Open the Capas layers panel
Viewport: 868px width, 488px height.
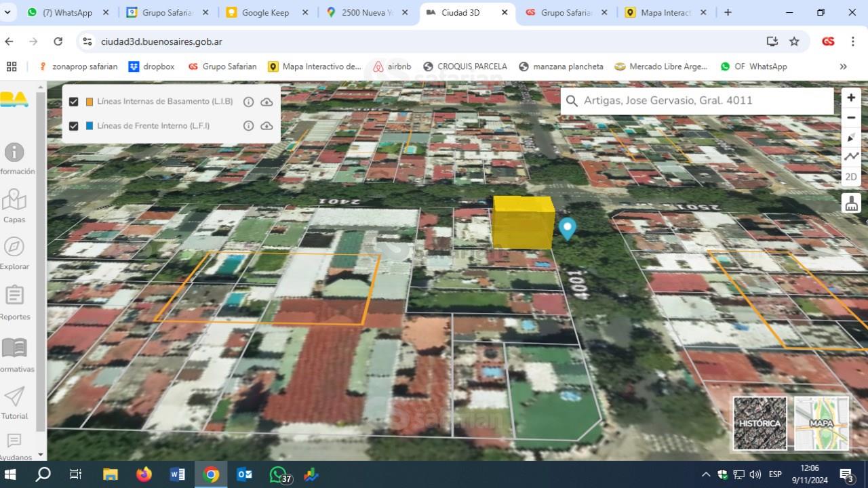coord(14,206)
